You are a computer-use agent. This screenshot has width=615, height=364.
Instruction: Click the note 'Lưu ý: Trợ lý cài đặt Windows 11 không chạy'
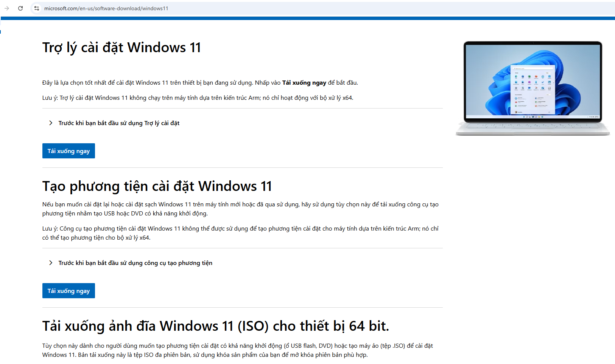(198, 98)
